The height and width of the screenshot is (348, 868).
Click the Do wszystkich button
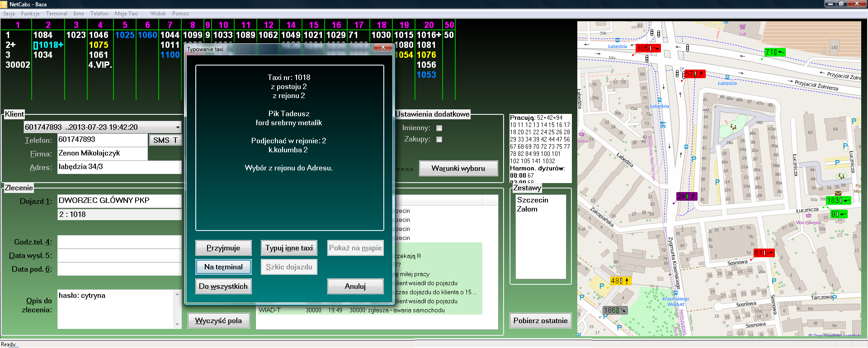tap(223, 287)
